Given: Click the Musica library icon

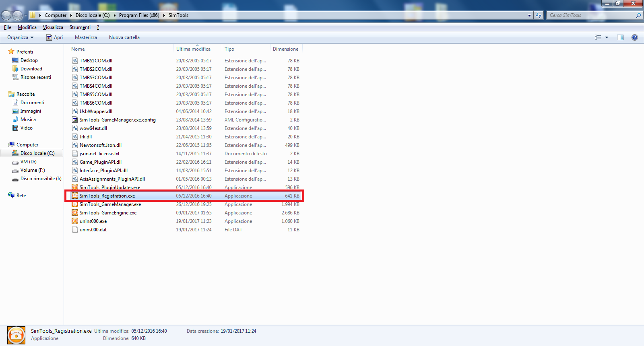Looking at the screenshot, I should (x=15, y=119).
